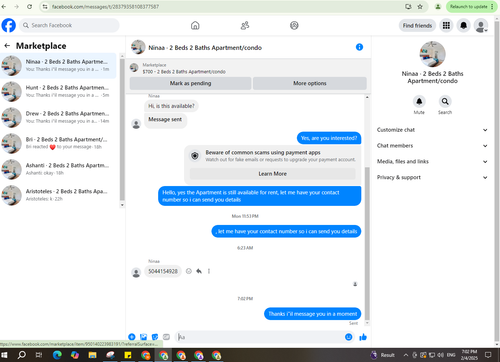Image resolution: width=500 pixels, height=362 pixels.
Task: Open the Hunt conversation in the list
Action: pos(58,91)
